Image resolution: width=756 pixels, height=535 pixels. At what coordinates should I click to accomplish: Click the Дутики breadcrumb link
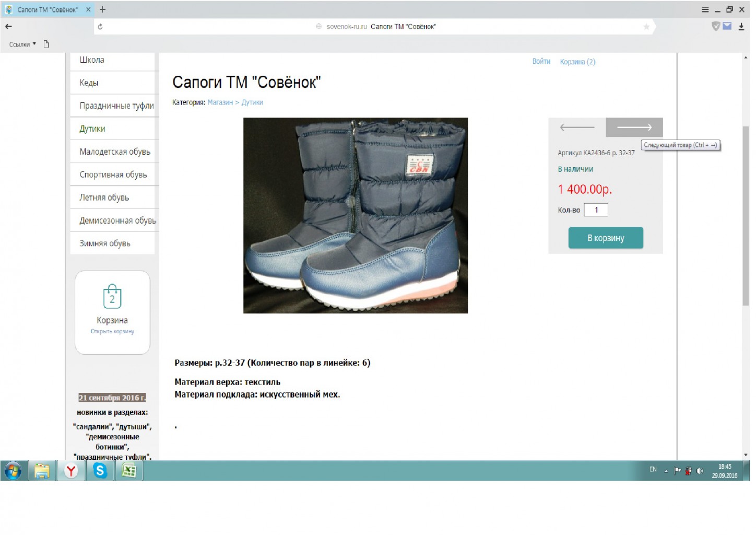[252, 102]
